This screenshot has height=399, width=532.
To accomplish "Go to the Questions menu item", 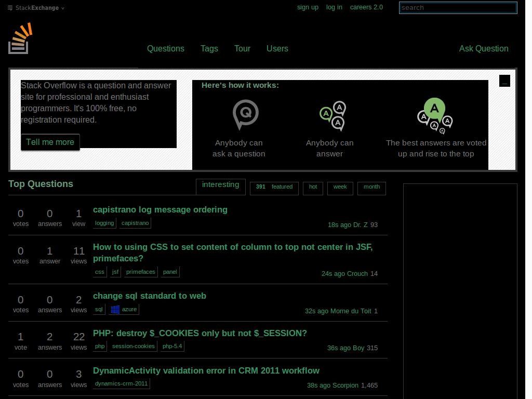I will click(166, 48).
